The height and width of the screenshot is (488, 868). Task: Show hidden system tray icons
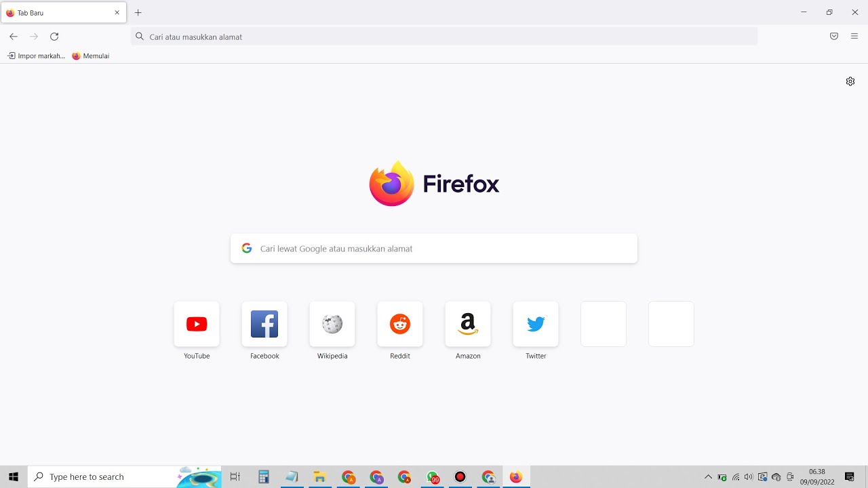coord(709,477)
